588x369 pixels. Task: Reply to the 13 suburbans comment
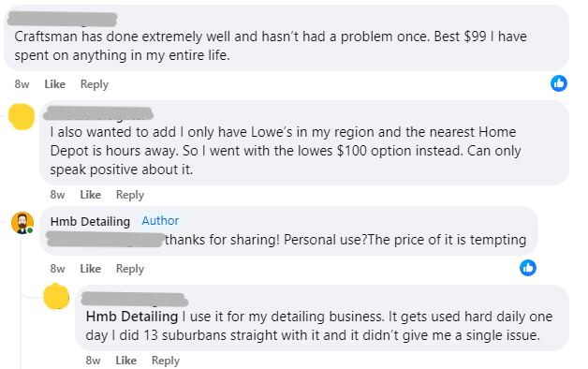(x=166, y=361)
